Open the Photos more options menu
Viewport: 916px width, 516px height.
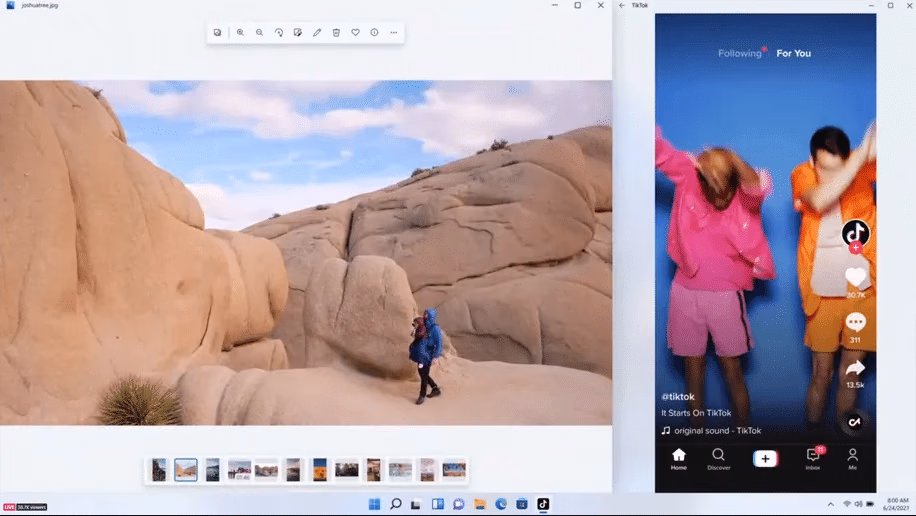click(x=394, y=33)
